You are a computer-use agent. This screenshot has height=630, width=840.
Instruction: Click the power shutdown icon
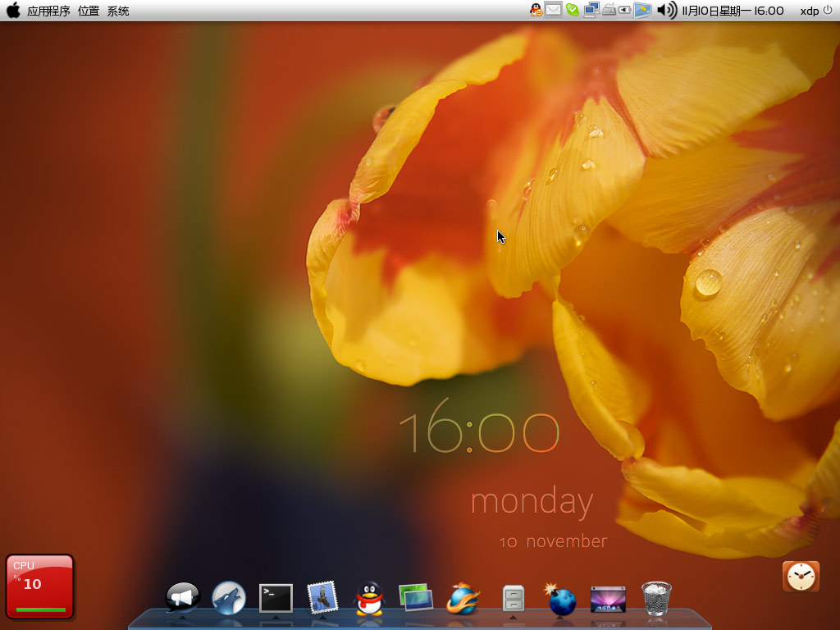pos(828,10)
